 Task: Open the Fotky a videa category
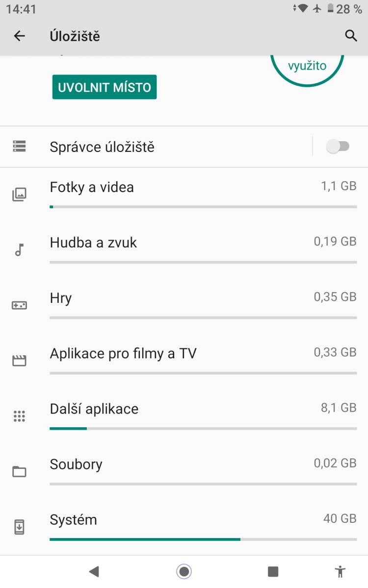point(92,187)
